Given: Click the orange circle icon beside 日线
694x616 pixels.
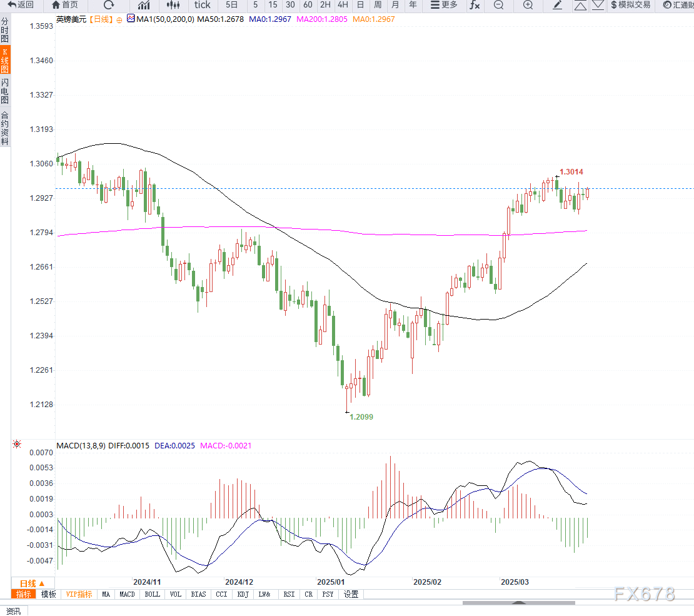Looking at the screenshot, I should point(119,20).
